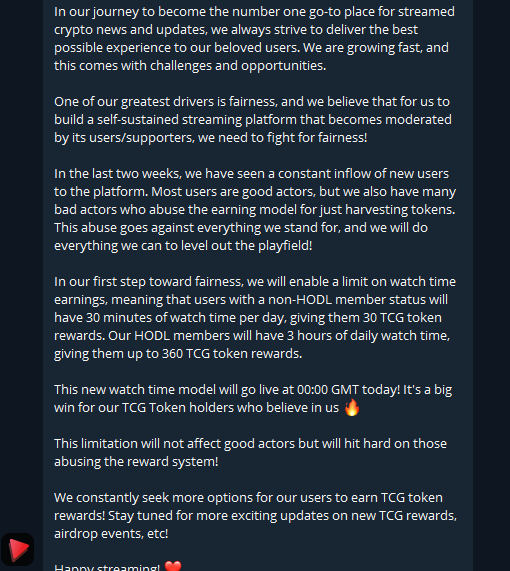
Task: Click the paragraph starting 'We constantly seek more options'
Action: pyautogui.click(x=255, y=515)
